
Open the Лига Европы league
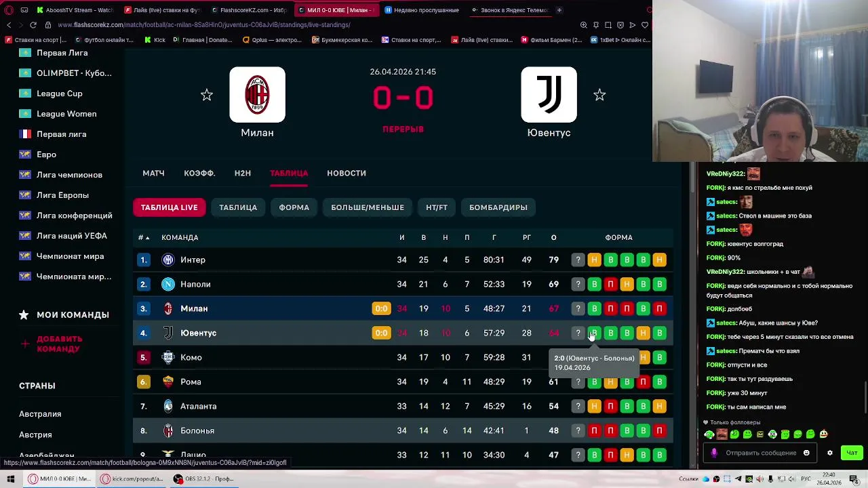click(62, 195)
